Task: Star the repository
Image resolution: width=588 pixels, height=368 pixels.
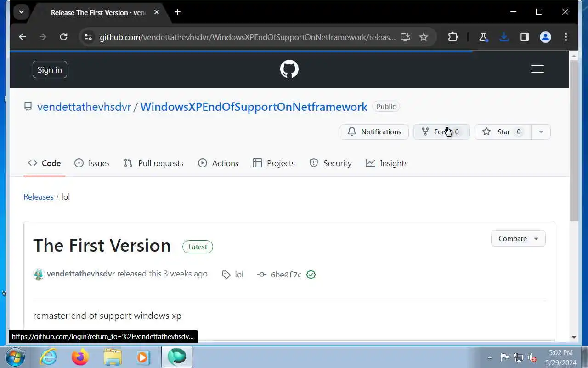Action: 503,132
